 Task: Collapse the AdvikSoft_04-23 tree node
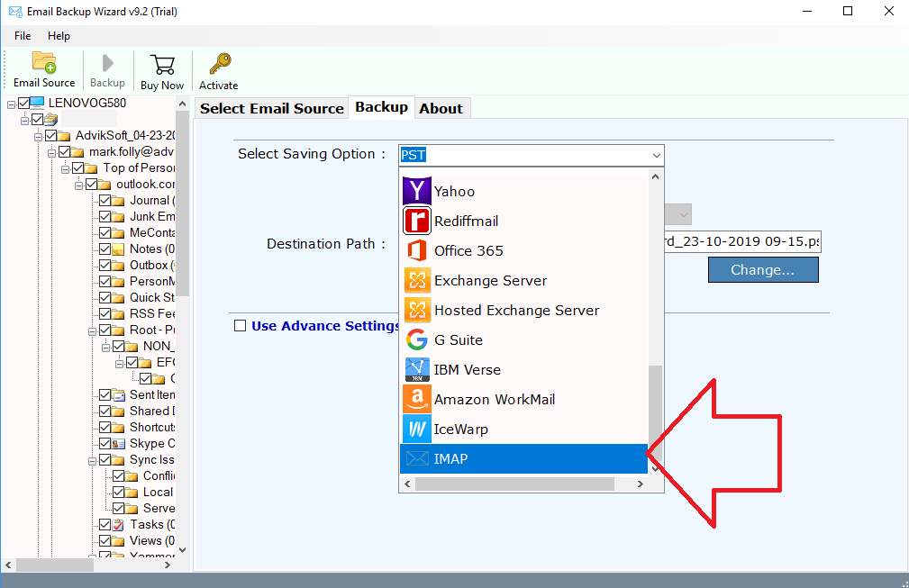[x=38, y=137]
